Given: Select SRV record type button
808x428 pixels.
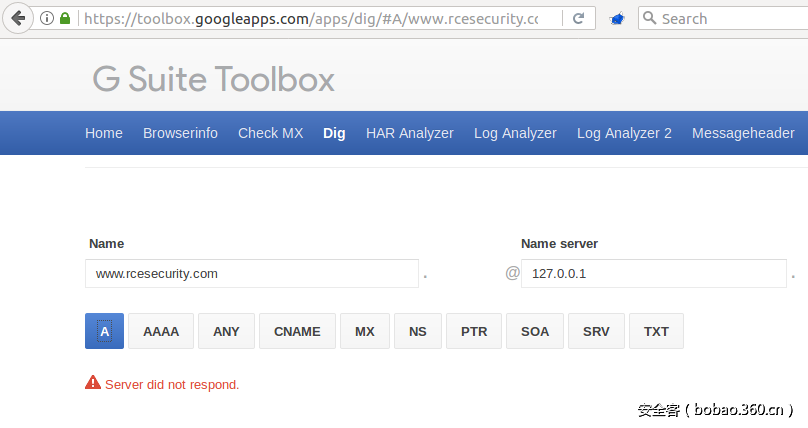Looking at the screenshot, I should 596,331.
